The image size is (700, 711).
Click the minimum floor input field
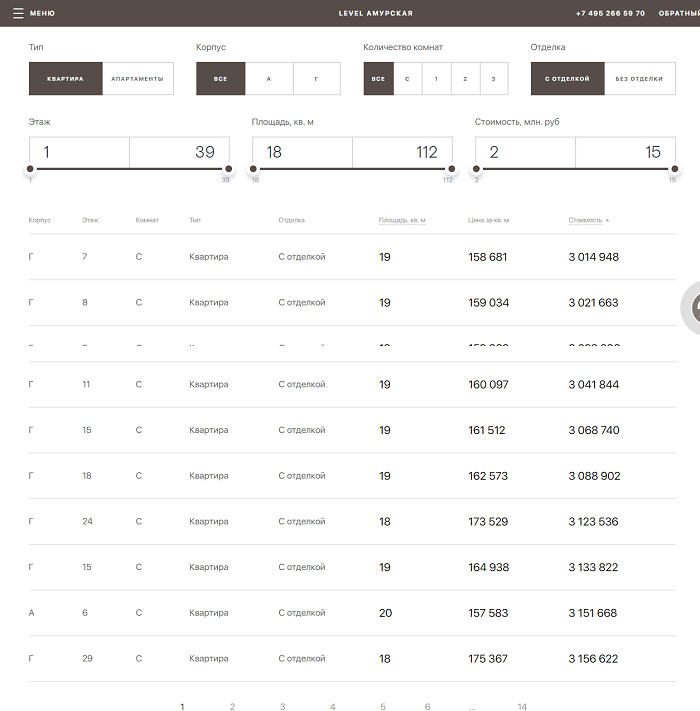pyautogui.click(x=79, y=152)
